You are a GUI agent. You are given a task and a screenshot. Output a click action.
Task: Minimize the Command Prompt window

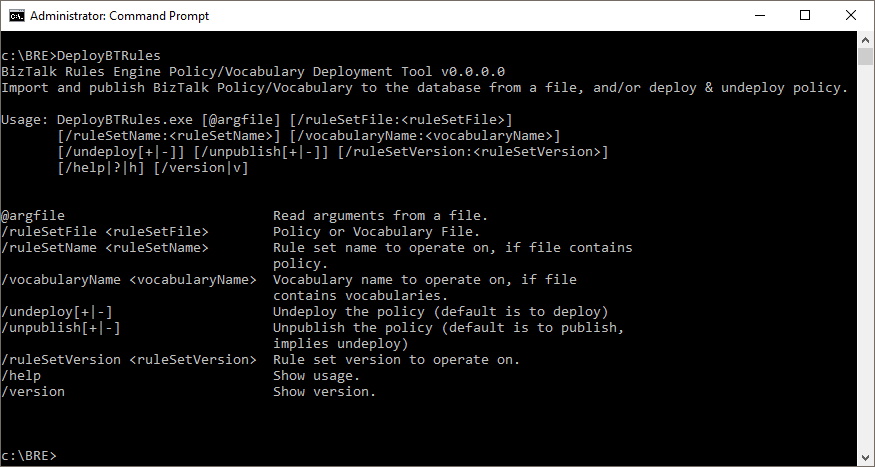759,16
